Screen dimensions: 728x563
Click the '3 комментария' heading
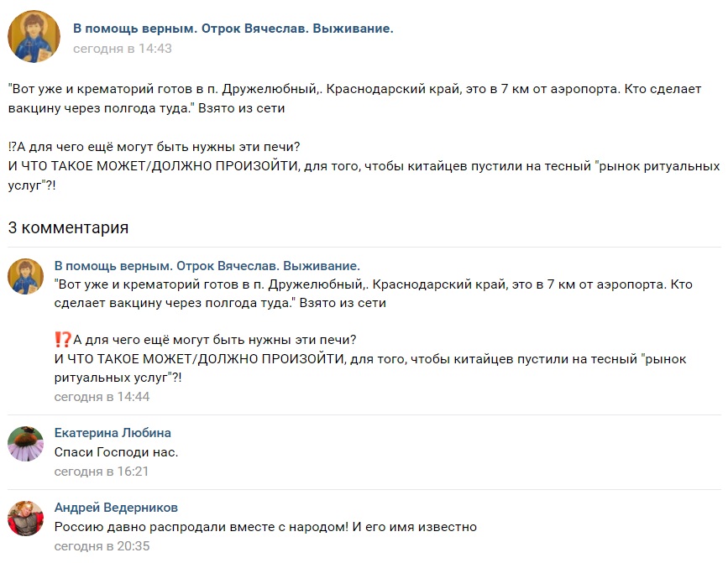68,227
